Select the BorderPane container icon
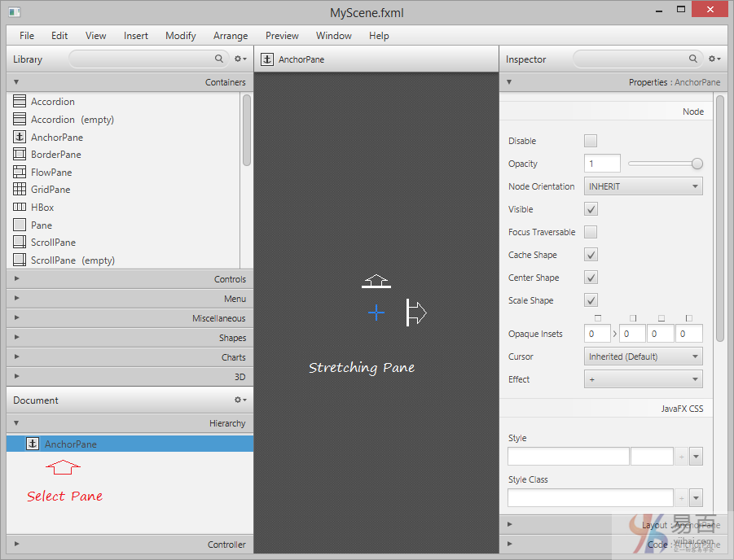The image size is (734, 560). tap(20, 155)
